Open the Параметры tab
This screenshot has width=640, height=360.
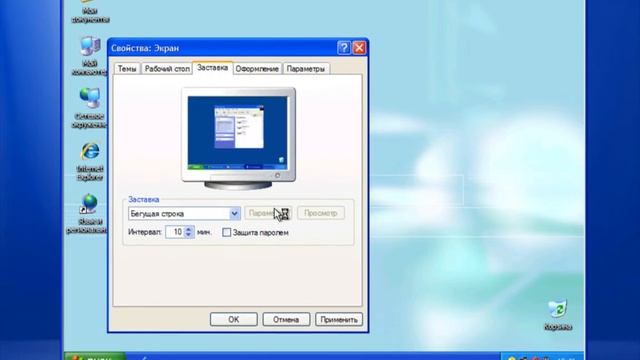[x=306, y=69]
